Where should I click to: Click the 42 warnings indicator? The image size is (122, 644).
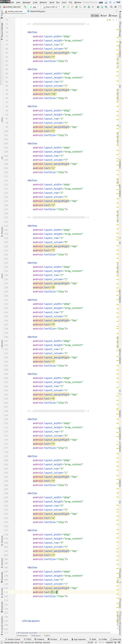tap(109, 20)
